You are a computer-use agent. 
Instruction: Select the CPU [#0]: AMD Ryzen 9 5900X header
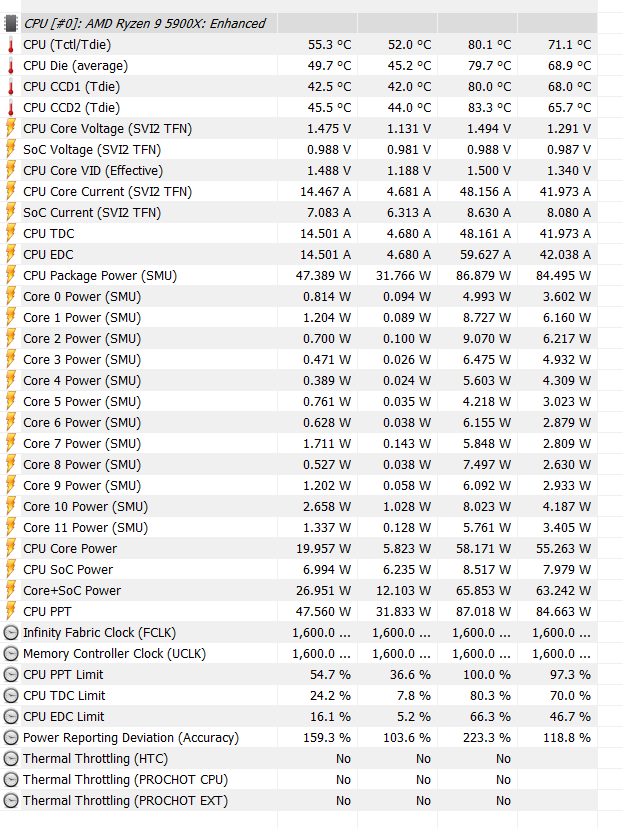pyautogui.click(x=145, y=24)
